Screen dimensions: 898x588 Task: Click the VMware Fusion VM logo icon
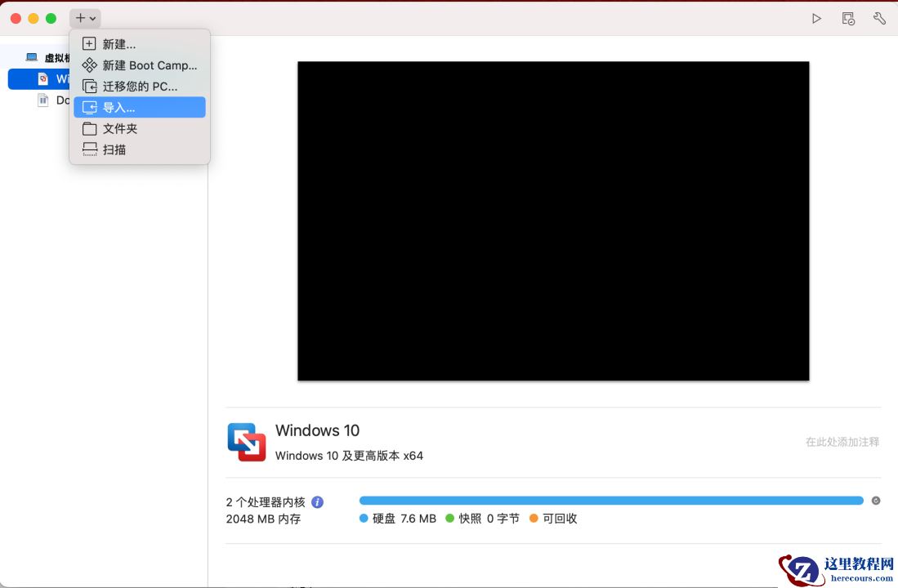246,442
